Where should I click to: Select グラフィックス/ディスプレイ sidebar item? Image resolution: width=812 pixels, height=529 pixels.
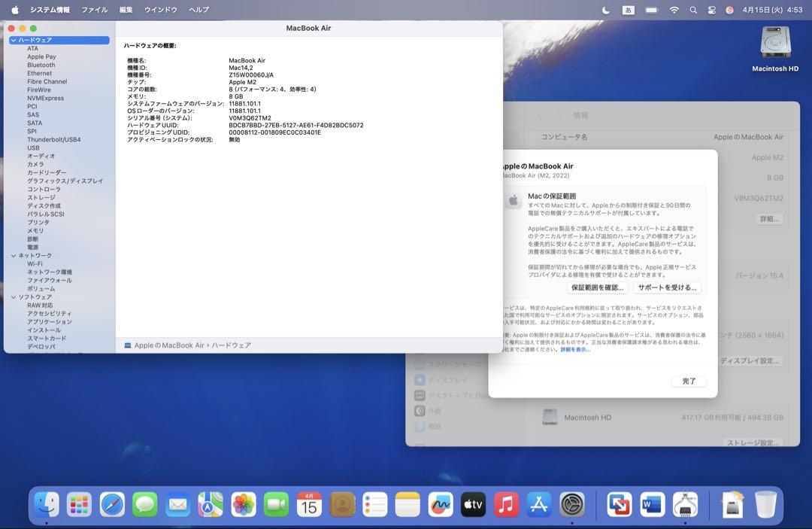pyautogui.click(x=65, y=181)
